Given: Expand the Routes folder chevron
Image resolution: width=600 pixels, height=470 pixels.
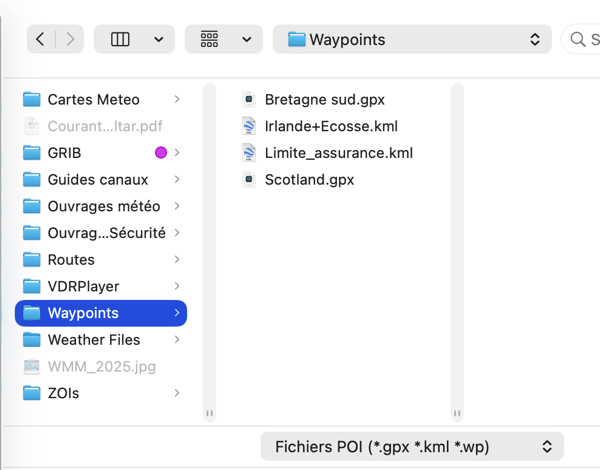Looking at the screenshot, I should click(177, 260).
